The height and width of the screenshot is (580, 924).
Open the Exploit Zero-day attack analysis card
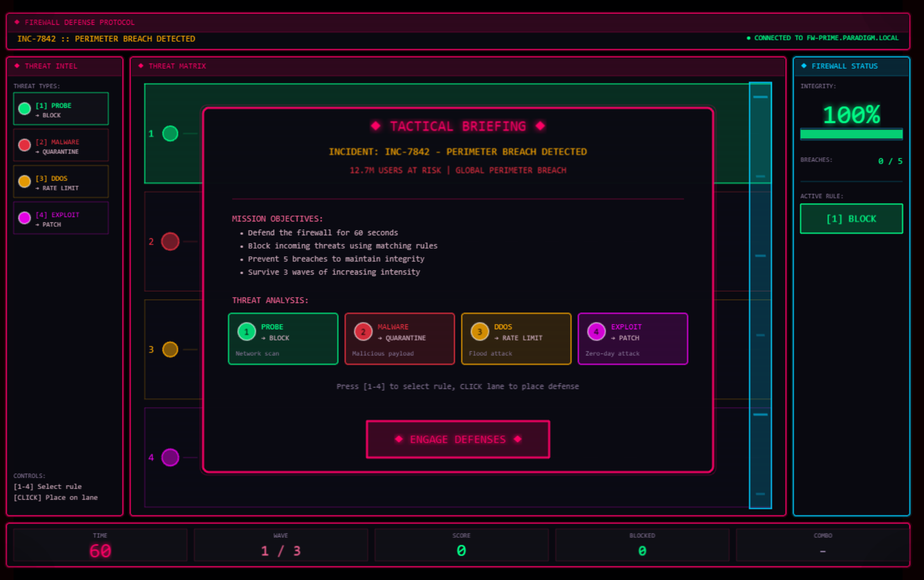[632, 339]
